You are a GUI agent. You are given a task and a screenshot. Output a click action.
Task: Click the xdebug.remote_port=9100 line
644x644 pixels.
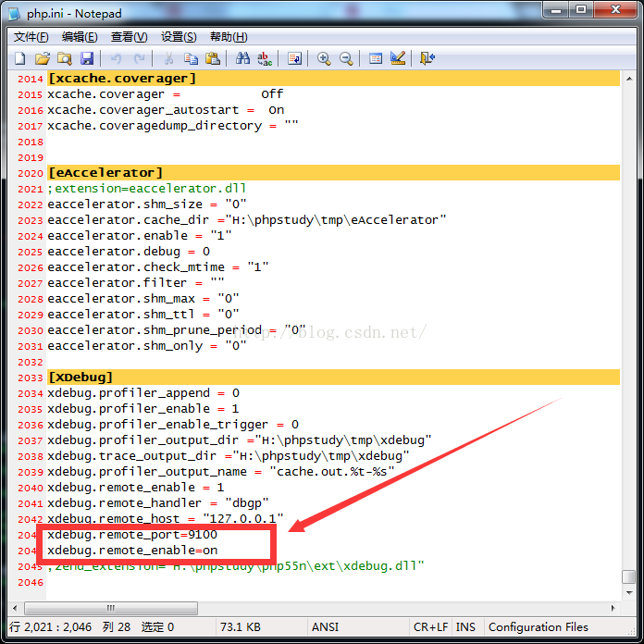[x=132, y=535]
